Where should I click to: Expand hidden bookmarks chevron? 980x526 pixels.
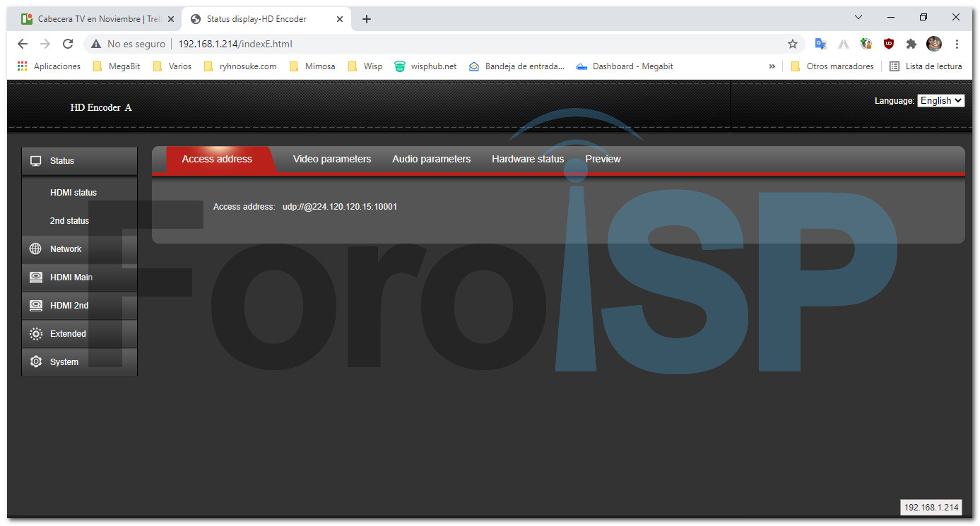pos(772,66)
